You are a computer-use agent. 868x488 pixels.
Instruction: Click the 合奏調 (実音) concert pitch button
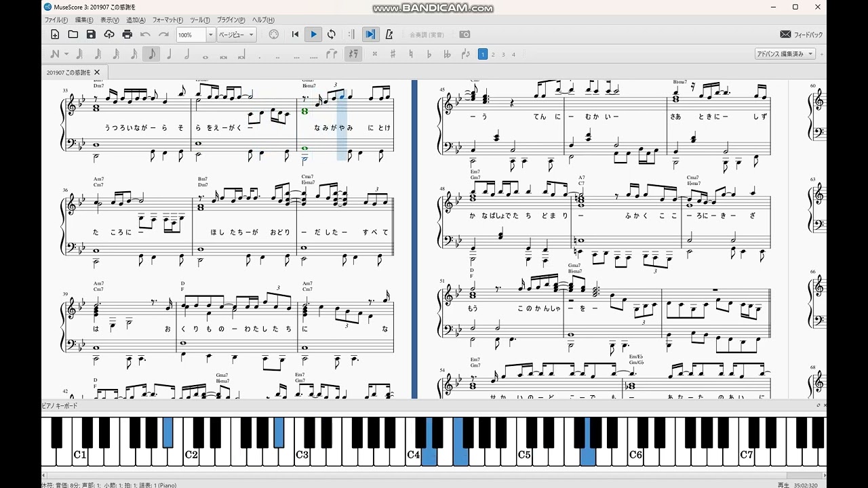pyautogui.click(x=427, y=35)
